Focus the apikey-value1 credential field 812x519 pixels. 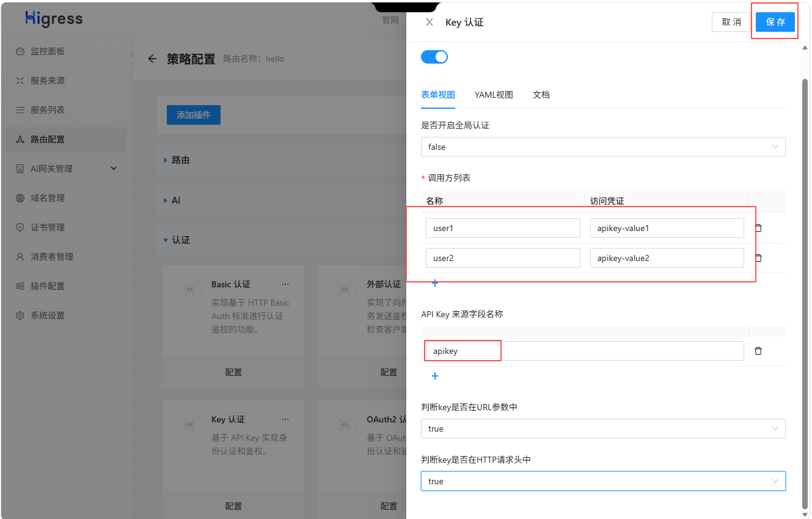pos(667,228)
